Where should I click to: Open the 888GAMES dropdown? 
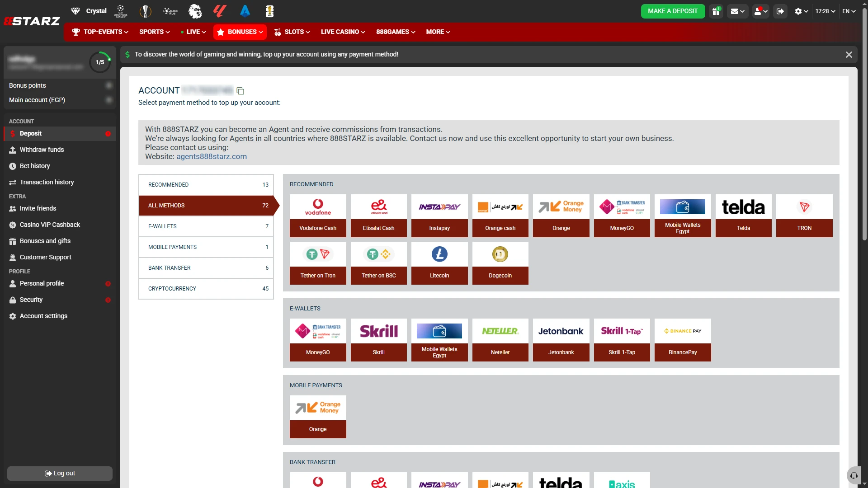coord(396,32)
